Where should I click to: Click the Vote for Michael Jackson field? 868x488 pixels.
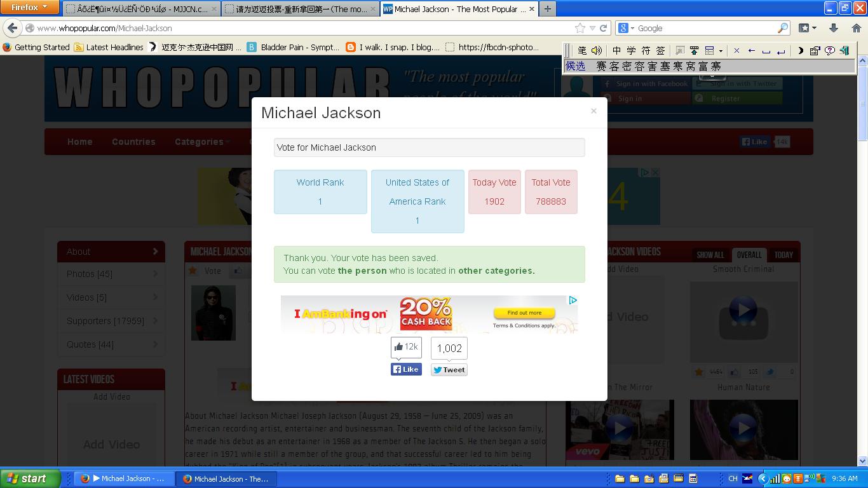(429, 147)
